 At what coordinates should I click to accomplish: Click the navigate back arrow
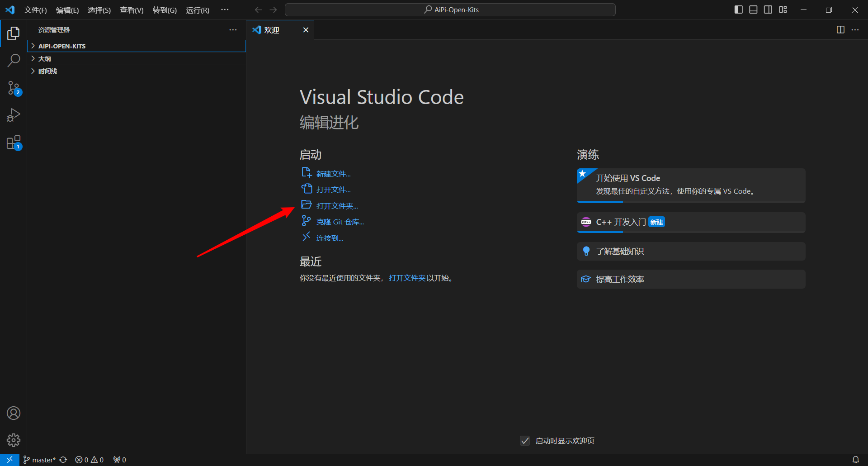(x=259, y=10)
